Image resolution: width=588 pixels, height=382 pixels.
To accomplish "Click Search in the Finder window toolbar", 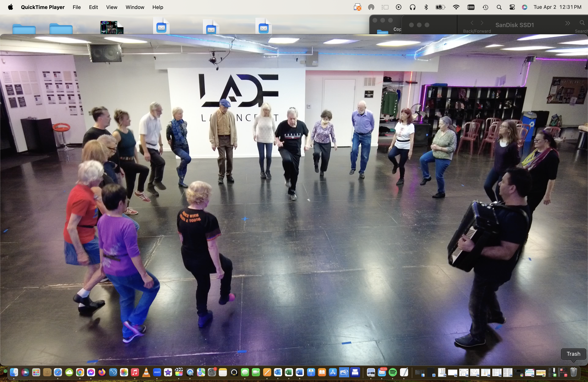I will pyautogui.click(x=582, y=23).
